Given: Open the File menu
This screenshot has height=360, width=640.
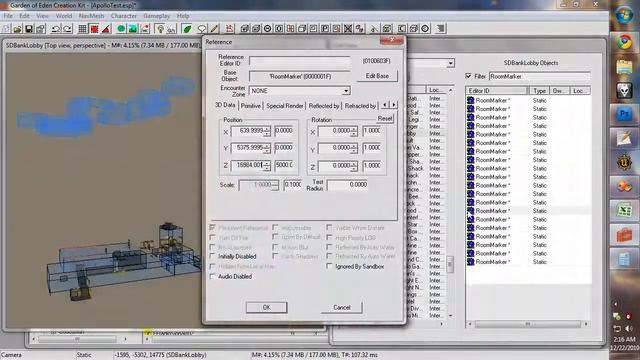Looking at the screenshot, I should pyautogui.click(x=8, y=16).
